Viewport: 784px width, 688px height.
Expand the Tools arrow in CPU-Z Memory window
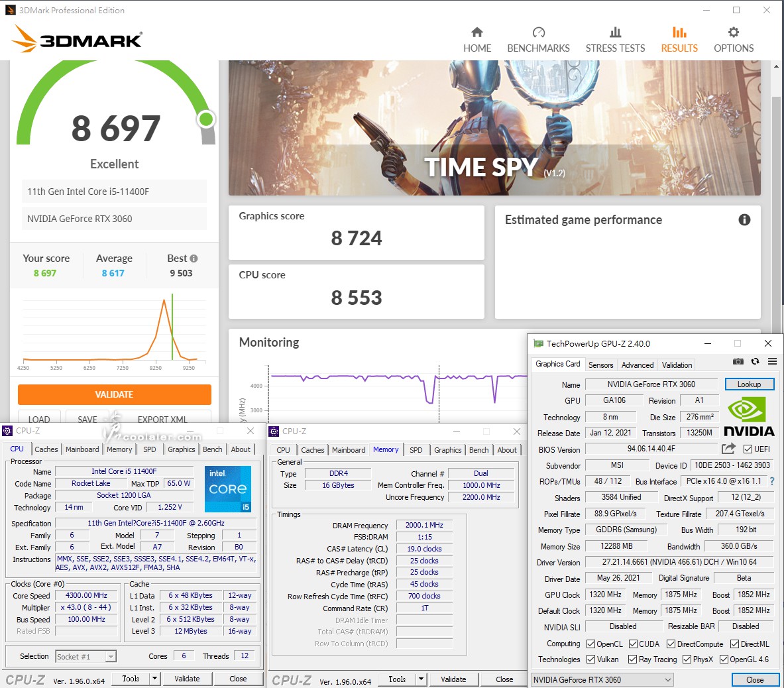(421, 679)
